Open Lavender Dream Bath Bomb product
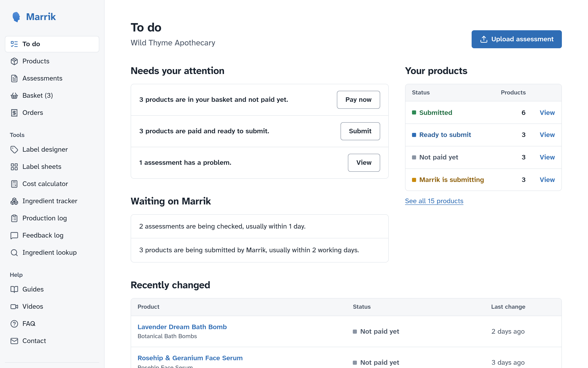Viewport: 588px width, 368px height. point(182,327)
